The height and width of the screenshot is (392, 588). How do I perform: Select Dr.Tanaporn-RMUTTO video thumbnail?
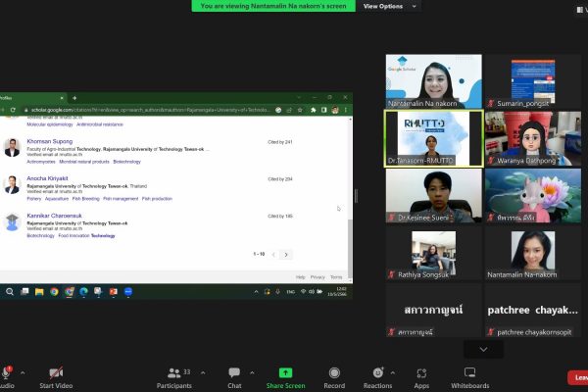(434, 138)
